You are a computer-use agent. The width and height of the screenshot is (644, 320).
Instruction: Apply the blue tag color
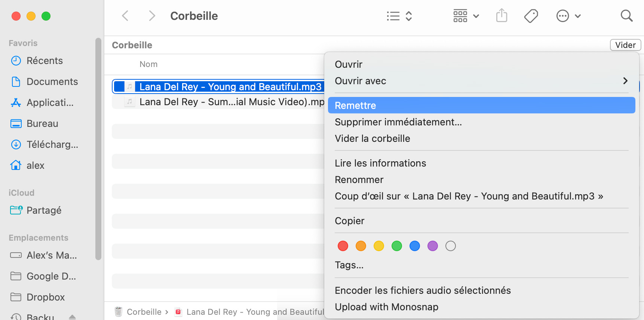point(415,246)
